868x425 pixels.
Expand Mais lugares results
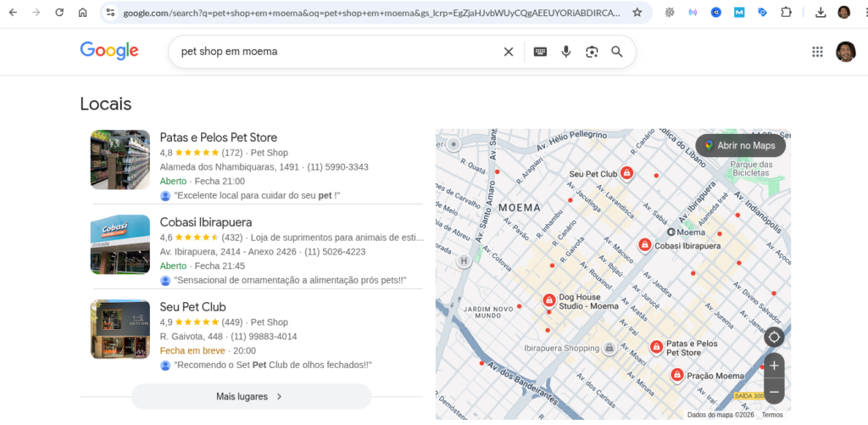click(x=251, y=397)
